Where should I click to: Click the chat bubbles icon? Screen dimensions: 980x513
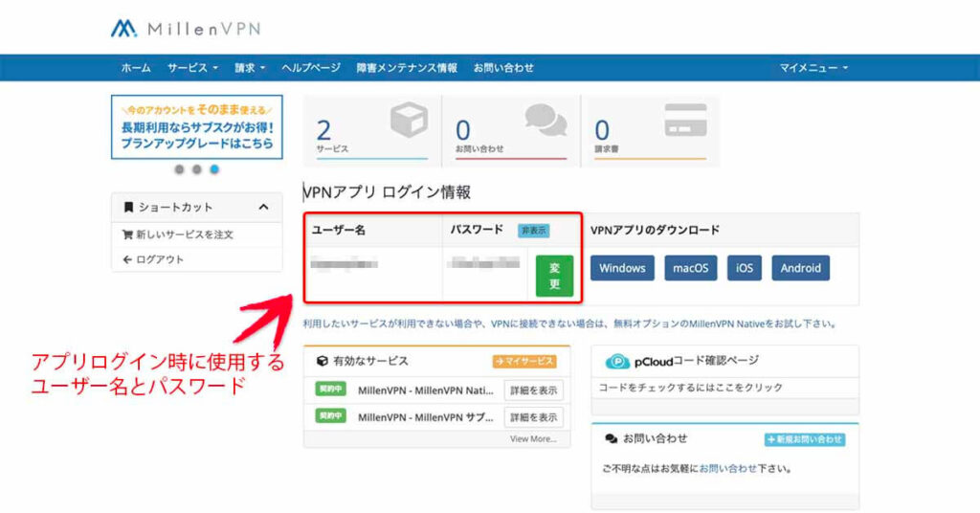[546, 120]
